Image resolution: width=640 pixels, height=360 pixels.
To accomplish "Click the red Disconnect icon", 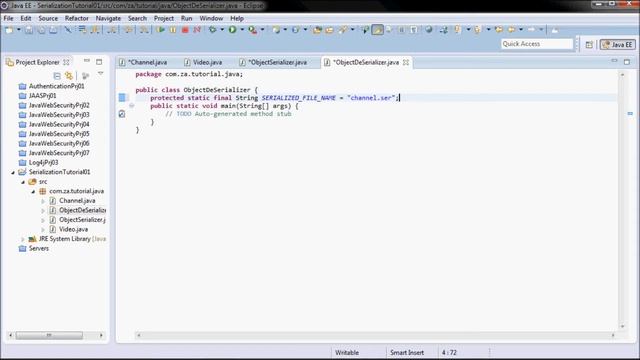I will click(x=197, y=30).
